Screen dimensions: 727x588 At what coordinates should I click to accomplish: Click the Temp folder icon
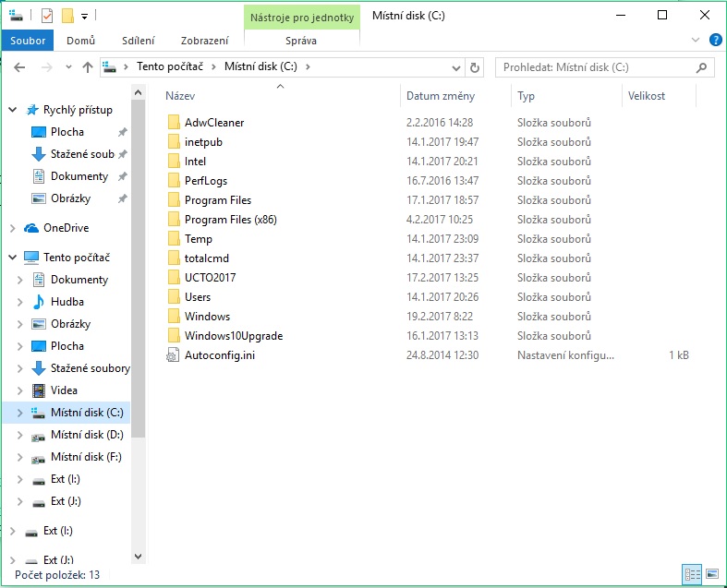tap(174, 239)
